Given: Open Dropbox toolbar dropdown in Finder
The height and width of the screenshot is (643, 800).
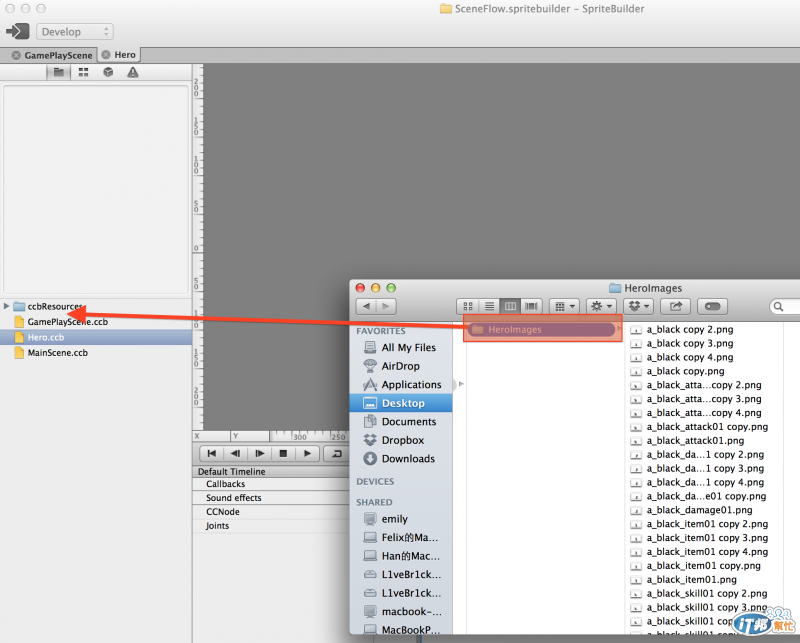Looking at the screenshot, I should click(x=638, y=306).
